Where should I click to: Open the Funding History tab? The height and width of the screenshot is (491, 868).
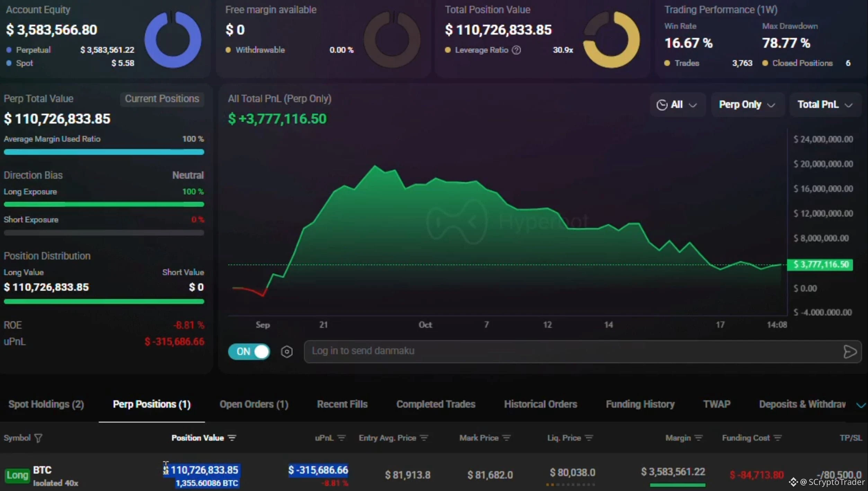coord(640,404)
